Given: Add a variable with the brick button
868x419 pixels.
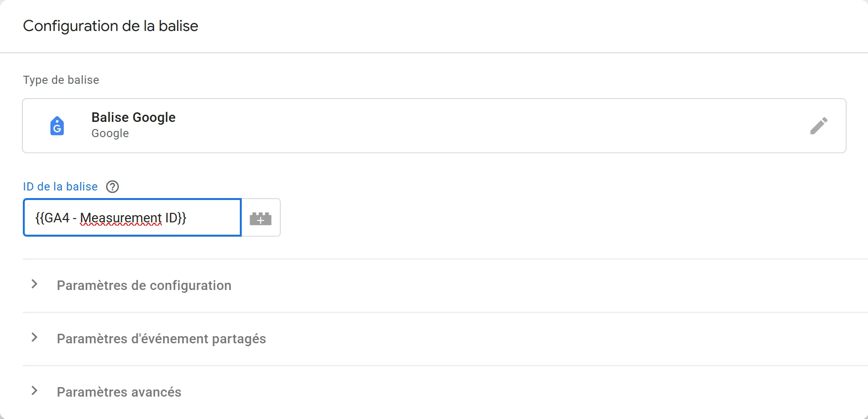Looking at the screenshot, I should coord(261,218).
